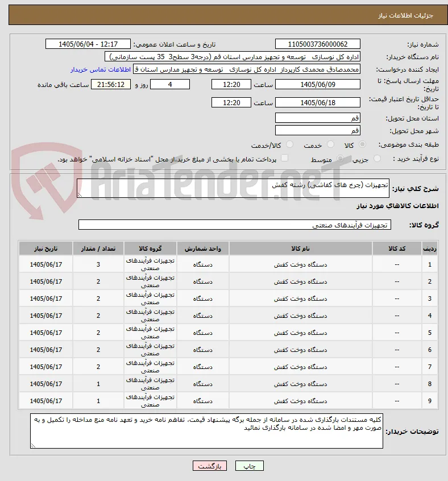Click the response deadline date 1405/06/09
The width and height of the screenshot is (448, 481).
[x=318, y=84]
